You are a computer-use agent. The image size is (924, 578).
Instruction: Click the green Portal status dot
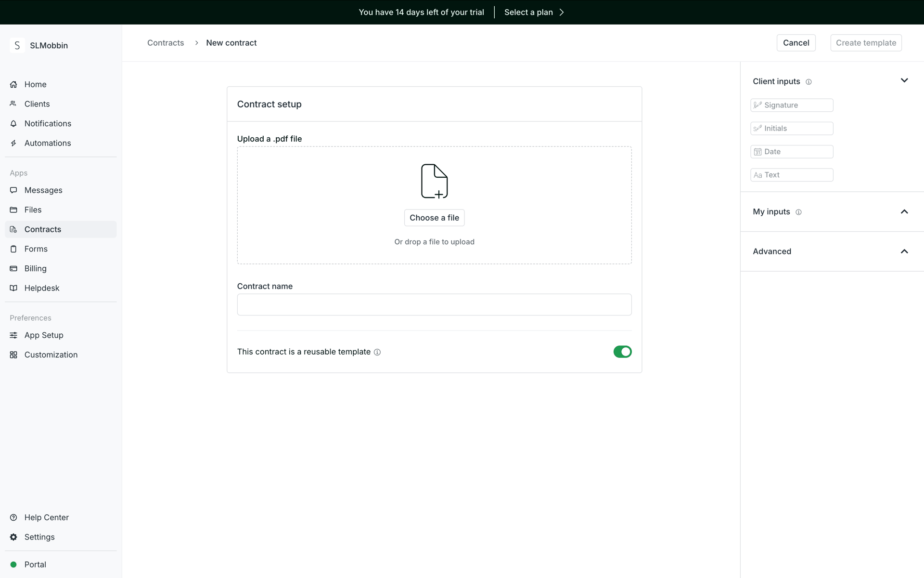pos(13,565)
